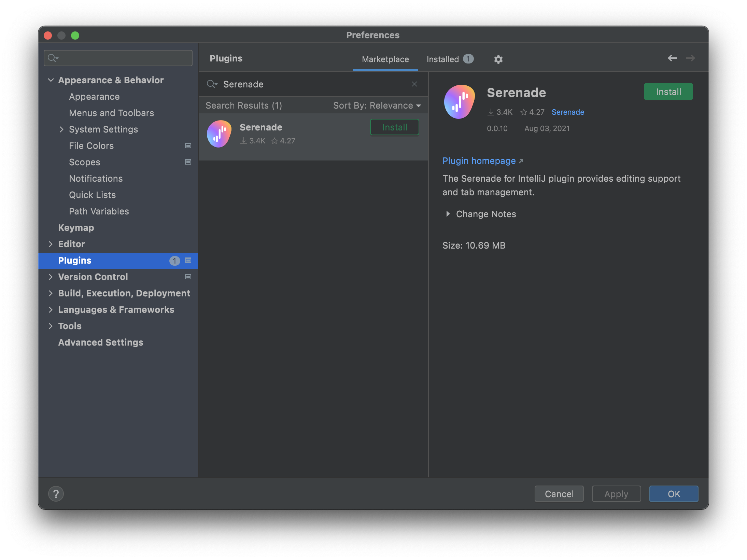Focus the plugin search field containing Serenade
This screenshot has width=747, height=560.
click(x=313, y=84)
